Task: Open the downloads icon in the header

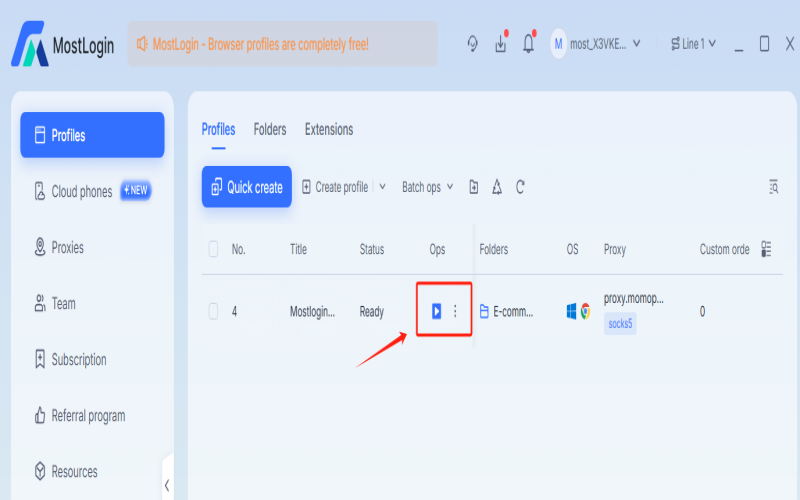Action: [x=501, y=44]
